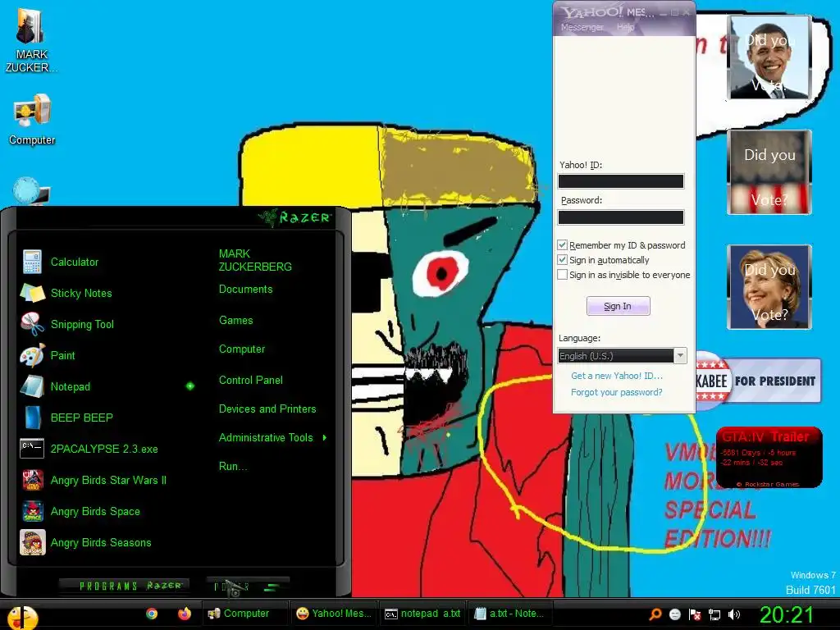Click the smiley start button orb
This screenshot has width=840, height=630.
tap(22, 617)
